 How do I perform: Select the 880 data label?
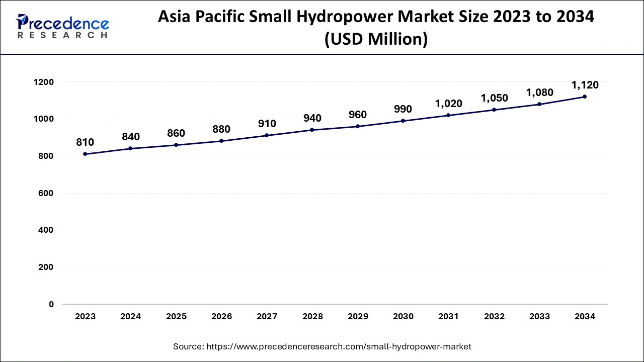pyautogui.click(x=221, y=129)
